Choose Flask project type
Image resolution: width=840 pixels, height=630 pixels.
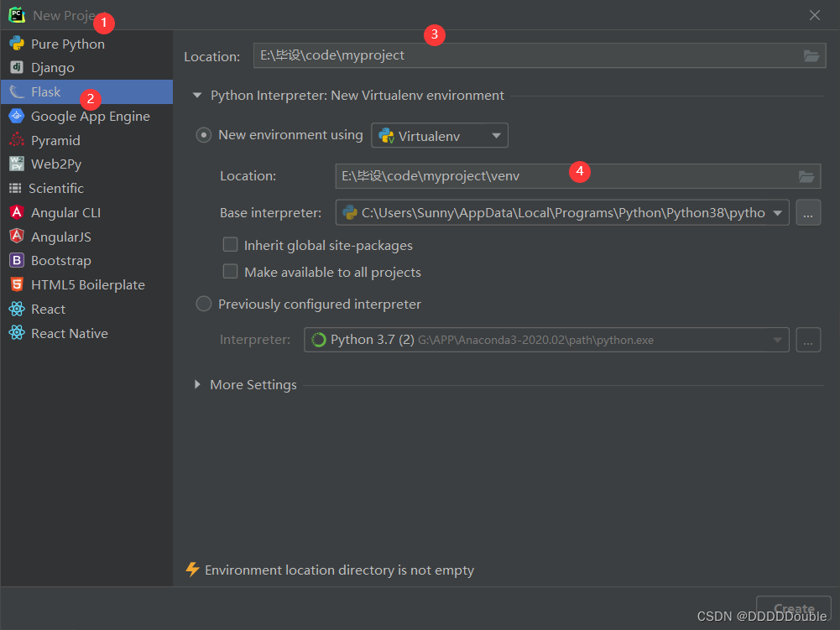(x=86, y=91)
